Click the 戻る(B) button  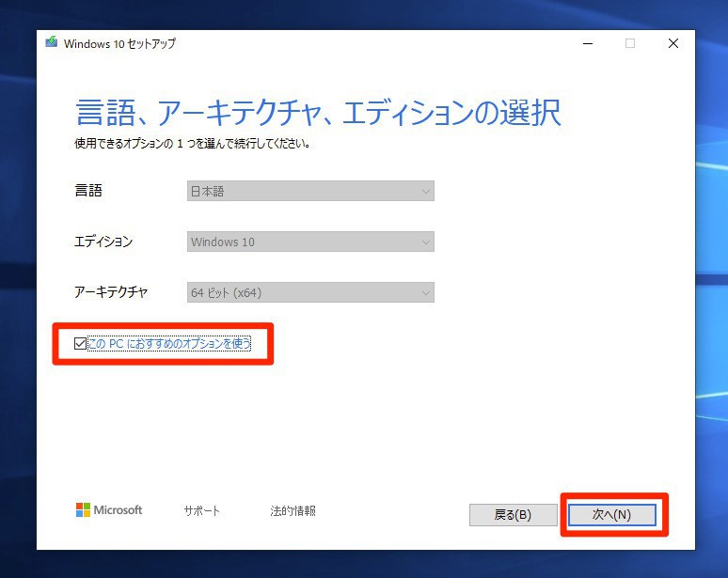click(x=513, y=514)
